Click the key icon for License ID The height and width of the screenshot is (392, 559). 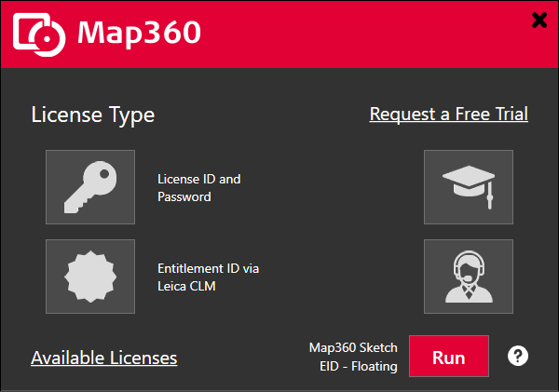pos(90,187)
